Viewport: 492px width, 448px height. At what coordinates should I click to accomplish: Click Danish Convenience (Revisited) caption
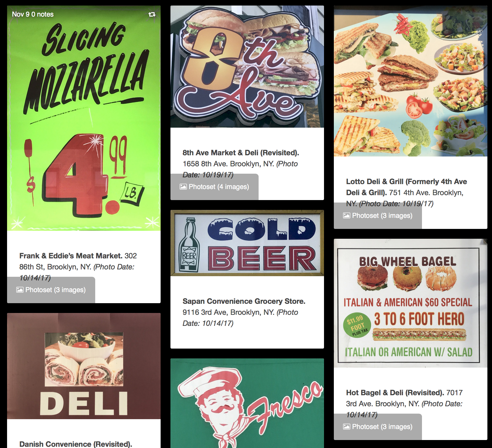pos(76,444)
